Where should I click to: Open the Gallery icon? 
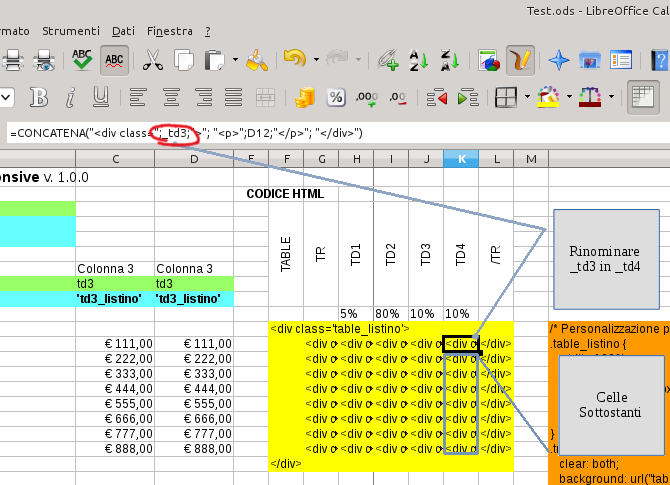point(590,60)
